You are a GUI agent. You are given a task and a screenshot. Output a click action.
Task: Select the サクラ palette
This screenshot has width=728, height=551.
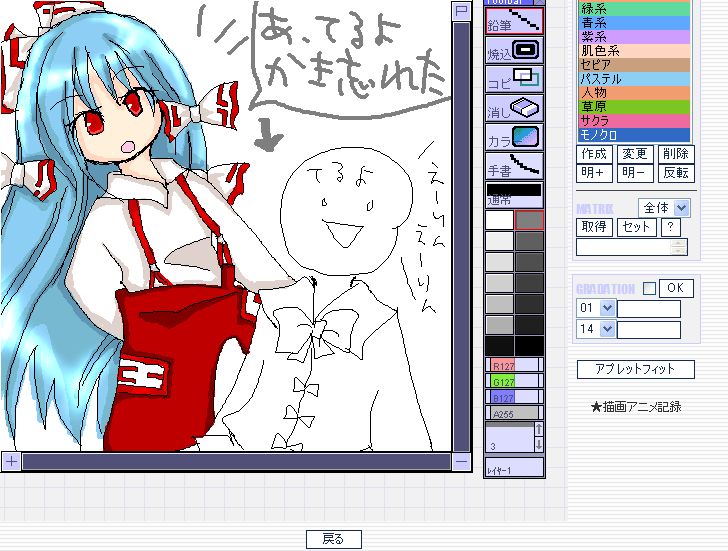[635, 121]
